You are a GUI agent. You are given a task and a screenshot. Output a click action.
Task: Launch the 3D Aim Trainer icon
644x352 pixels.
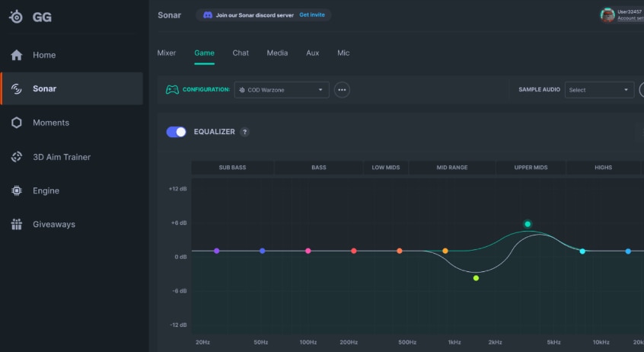coord(17,157)
